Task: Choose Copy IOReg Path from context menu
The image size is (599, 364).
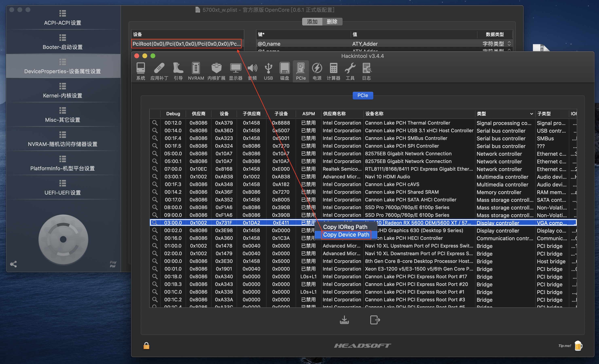Action: 346,227
